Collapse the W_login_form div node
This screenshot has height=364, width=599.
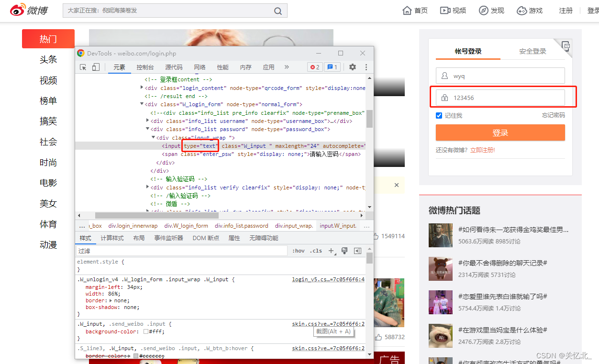pyautogui.click(x=142, y=104)
